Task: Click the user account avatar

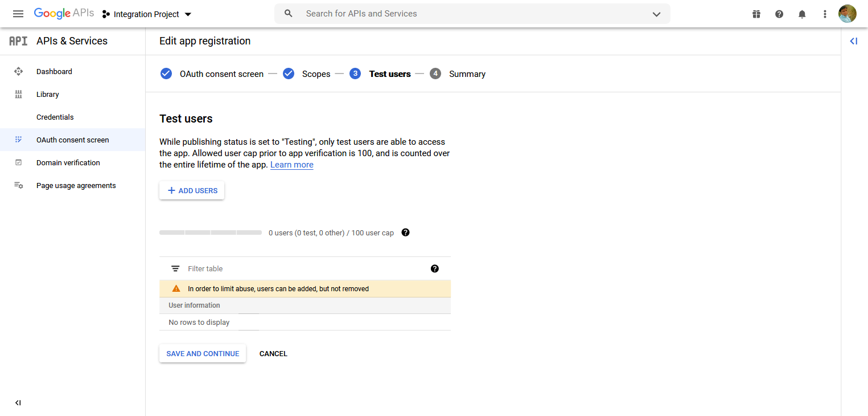Action: coord(848,14)
